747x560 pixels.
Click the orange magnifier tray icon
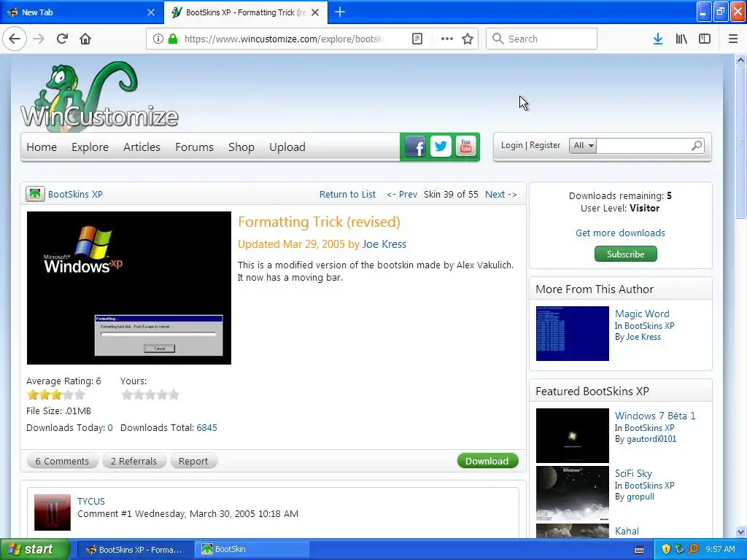coord(693,549)
